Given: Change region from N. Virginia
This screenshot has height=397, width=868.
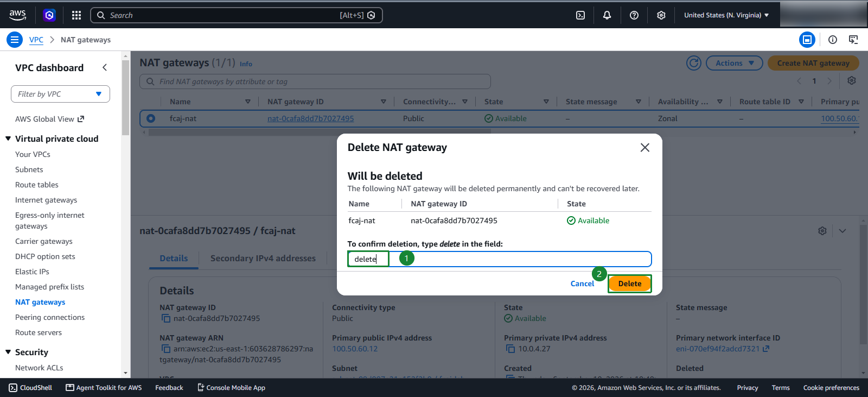Looking at the screenshot, I should (x=726, y=15).
